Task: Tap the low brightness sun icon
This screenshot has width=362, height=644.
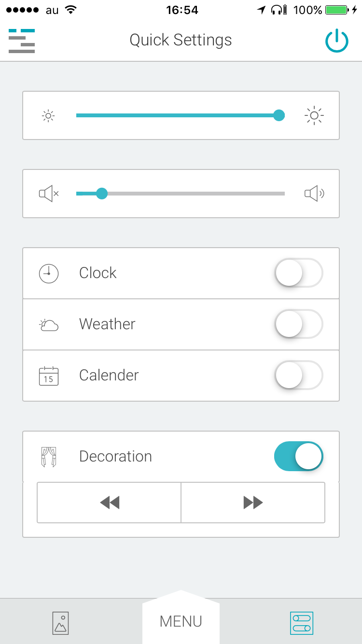Action: pos(48,116)
